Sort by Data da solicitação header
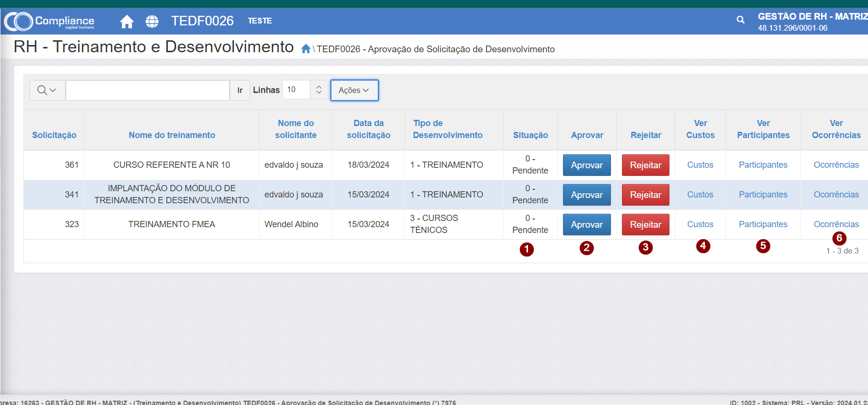Screen dimensions: 868x405 click(x=369, y=129)
